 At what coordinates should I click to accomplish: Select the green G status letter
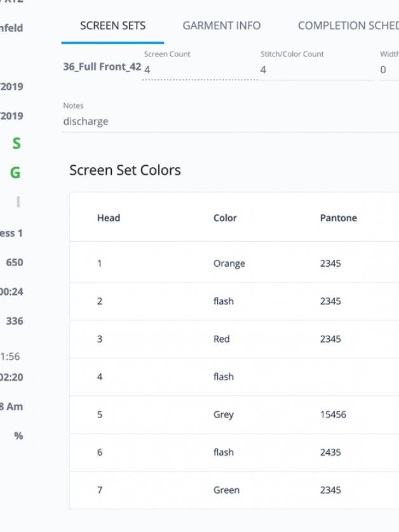pyautogui.click(x=15, y=173)
